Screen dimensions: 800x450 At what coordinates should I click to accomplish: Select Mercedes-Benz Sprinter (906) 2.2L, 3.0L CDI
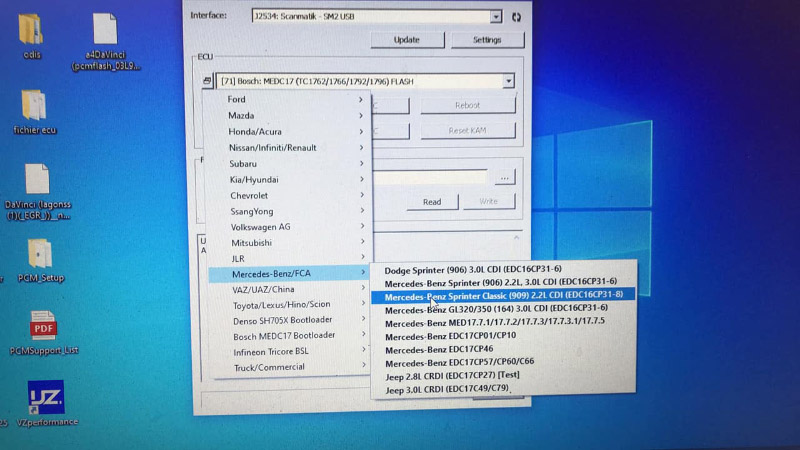click(503, 282)
